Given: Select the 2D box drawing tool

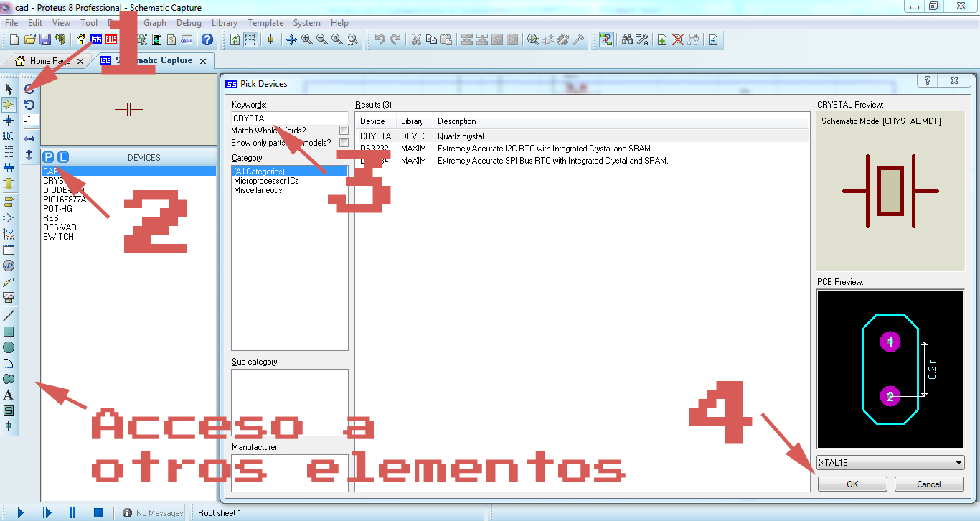Looking at the screenshot, I should [9, 332].
